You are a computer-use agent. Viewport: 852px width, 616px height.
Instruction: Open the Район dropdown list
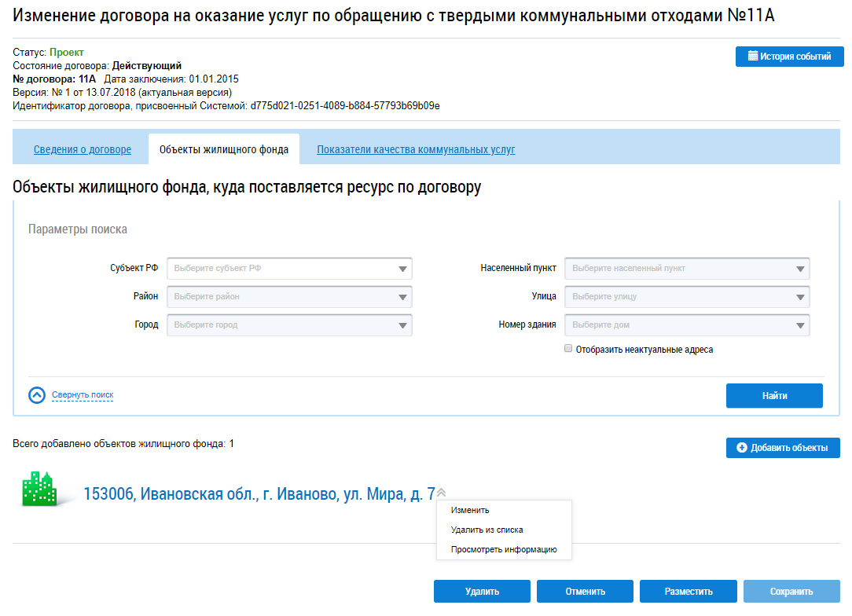tap(288, 297)
